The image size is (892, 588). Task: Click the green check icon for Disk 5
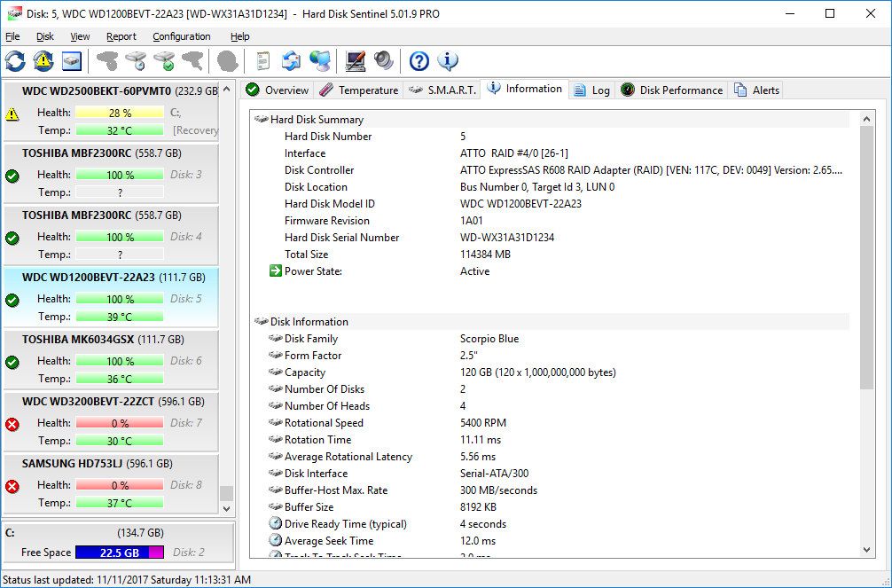tap(12, 300)
